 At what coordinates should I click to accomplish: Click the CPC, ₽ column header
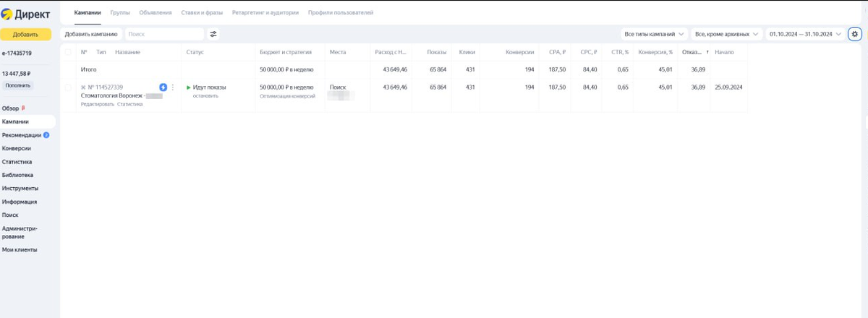pyautogui.click(x=588, y=53)
